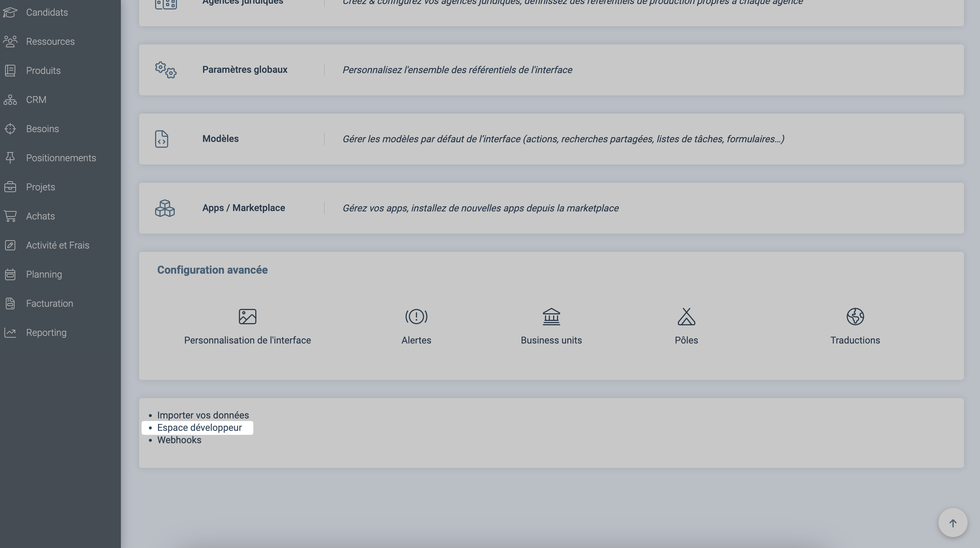Click Personnalisation de l'interface image icon
The width and height of the screenshot is (980, 548).
(x=247, y=317)
